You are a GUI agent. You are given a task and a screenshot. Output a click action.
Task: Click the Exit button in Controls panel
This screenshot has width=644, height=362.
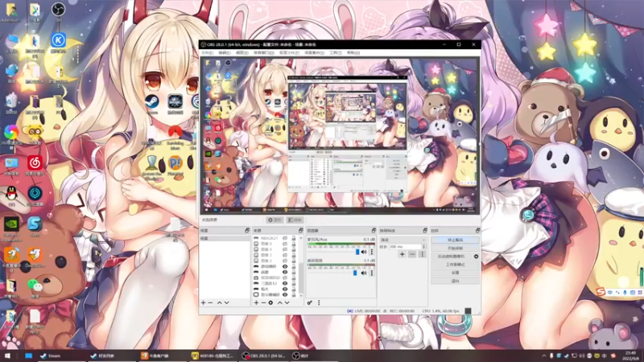(455, 281)
